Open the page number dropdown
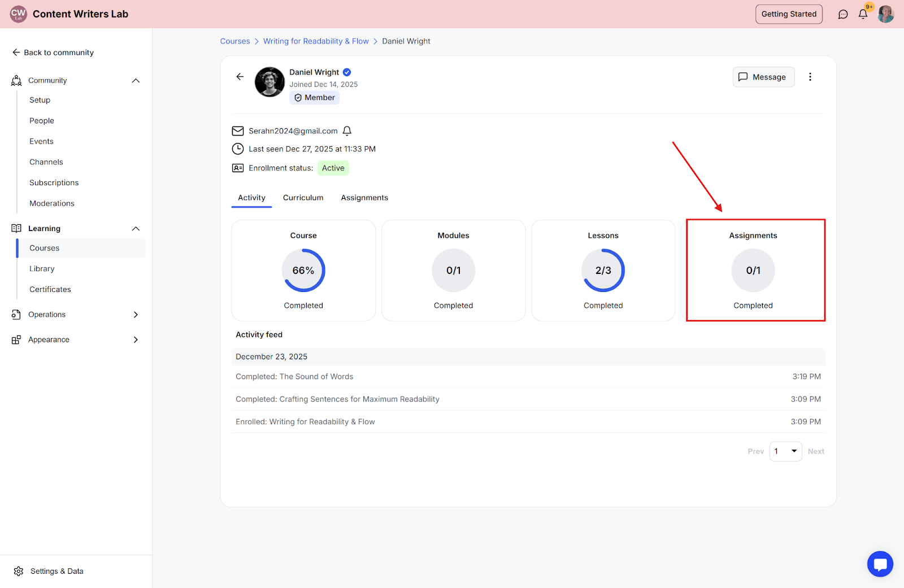This screenshot has width=904, height=588. point(785,451)
